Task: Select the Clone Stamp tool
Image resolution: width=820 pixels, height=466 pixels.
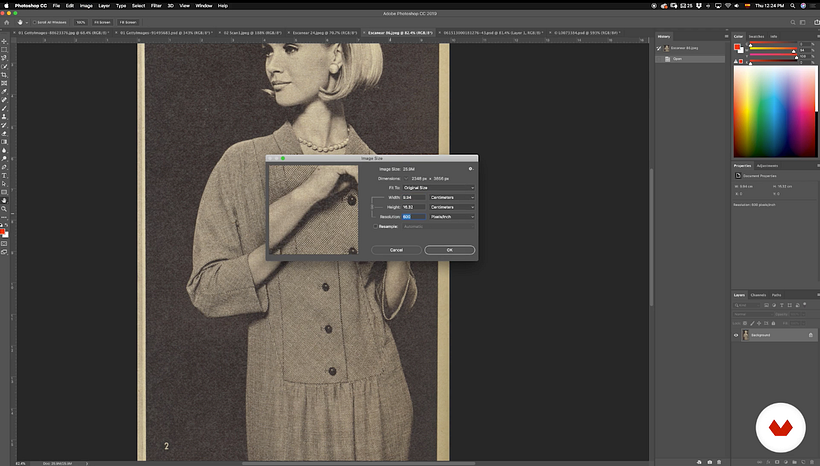Action: (x=4, y=117)
